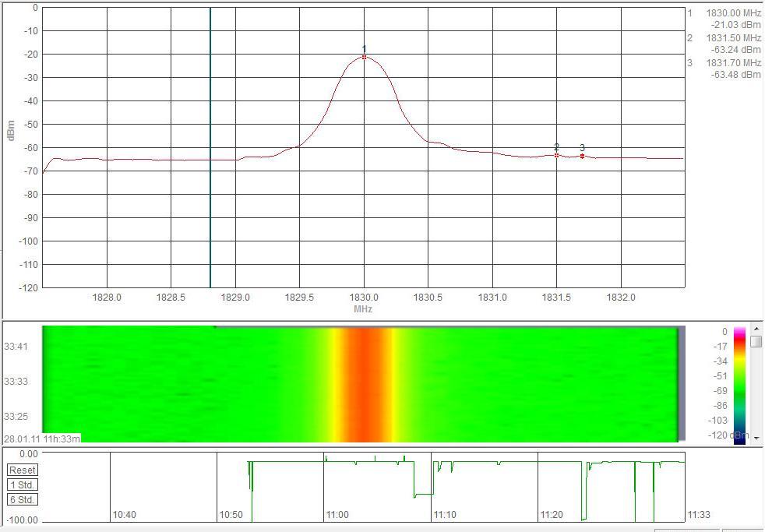Click marker 2 at 1831.50 MHz
765x532 pixels.
[557, 156]
